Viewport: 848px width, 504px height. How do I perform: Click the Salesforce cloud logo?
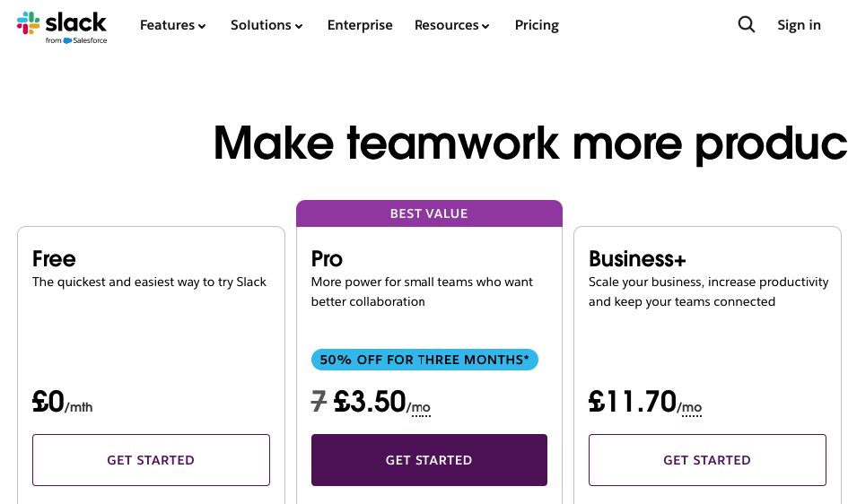pyautogui.click(x=67, y=40)
